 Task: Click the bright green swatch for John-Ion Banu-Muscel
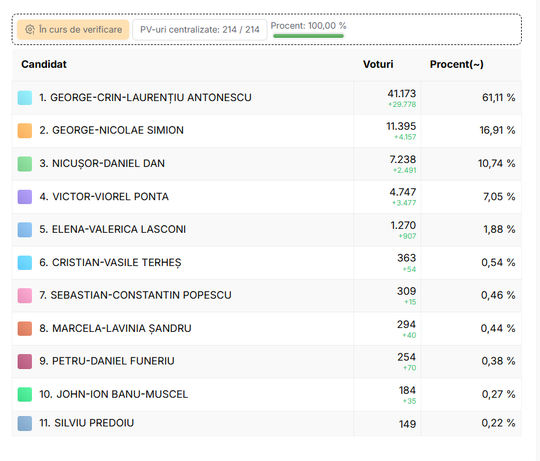(25, 395)
